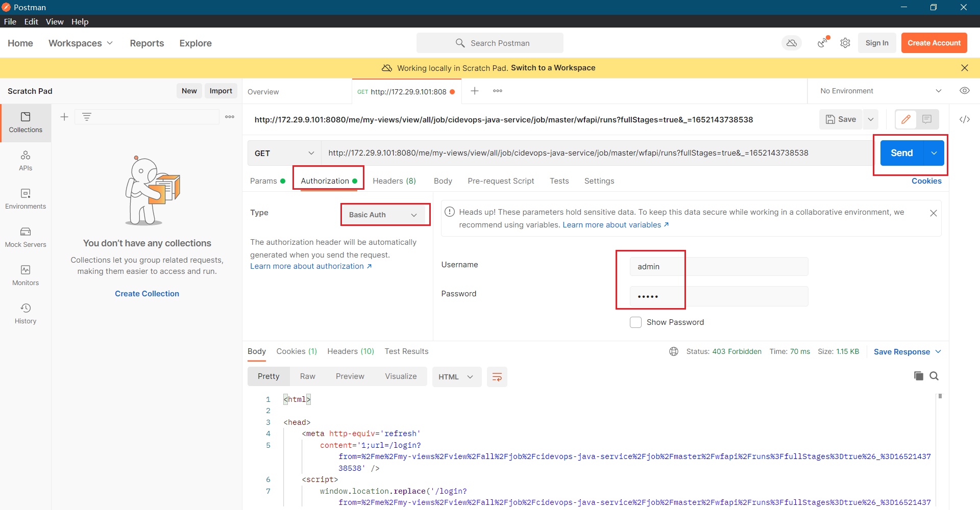Open the Save button dropdown arrow
Viewport: 980px width, 510px height.
click(871, 119)
